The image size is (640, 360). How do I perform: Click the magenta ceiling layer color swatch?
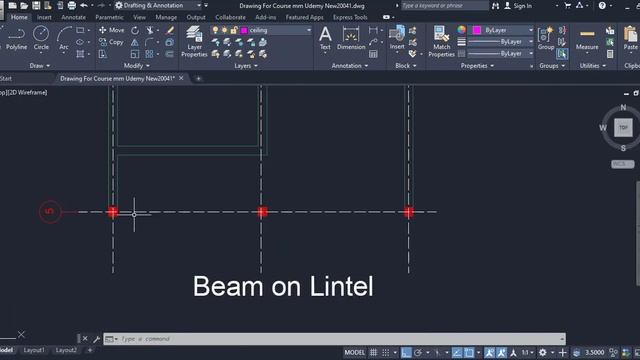point(244,30)
